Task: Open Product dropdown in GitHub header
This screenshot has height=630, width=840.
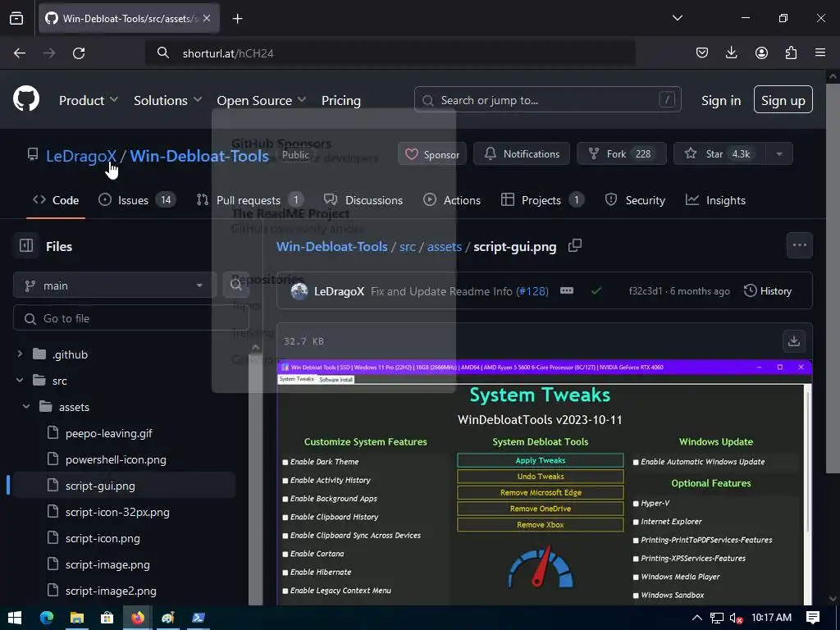Action: pyautogui.click(x=89, y=100)
